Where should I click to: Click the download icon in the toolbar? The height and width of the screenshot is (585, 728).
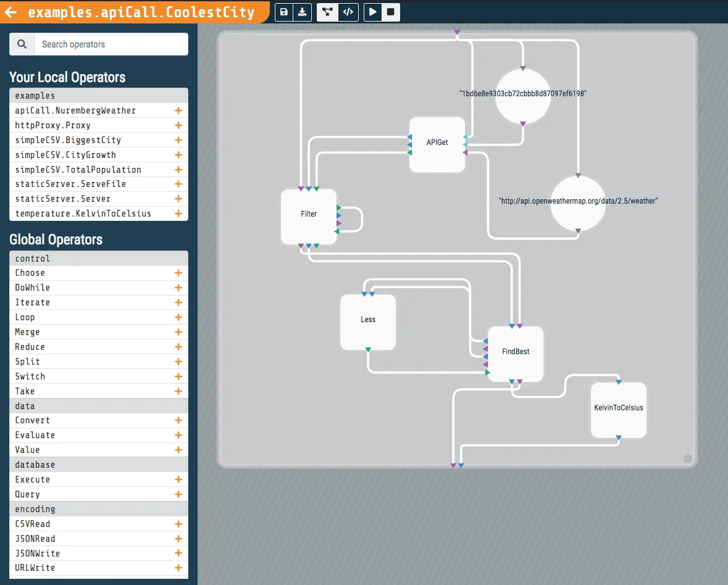[302, 12]
